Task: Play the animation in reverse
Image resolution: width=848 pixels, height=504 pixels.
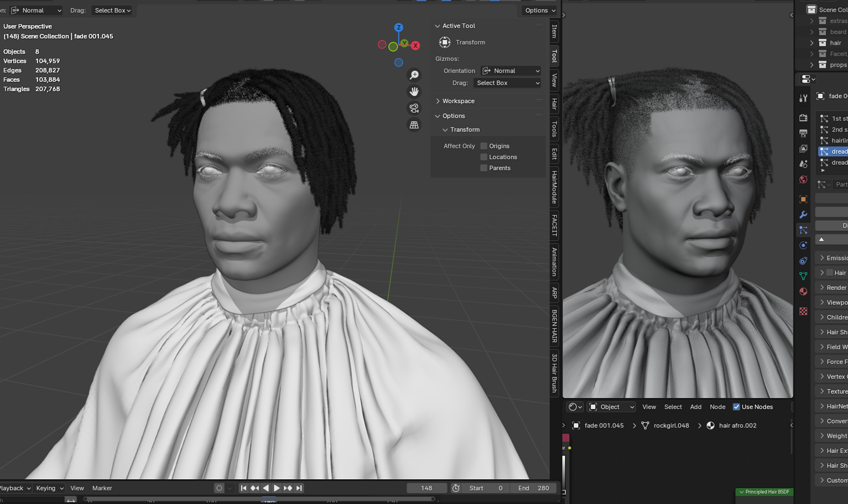Action: 266,488
